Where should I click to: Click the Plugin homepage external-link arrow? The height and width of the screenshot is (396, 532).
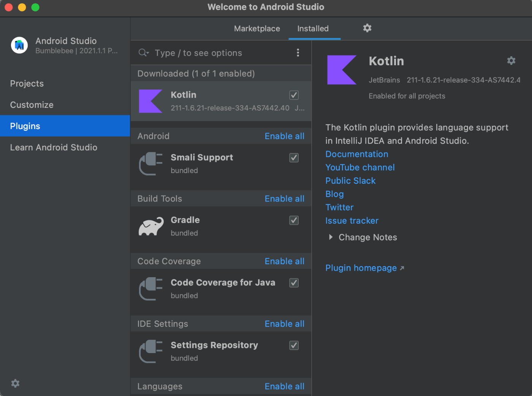click(x=402, y=268)
